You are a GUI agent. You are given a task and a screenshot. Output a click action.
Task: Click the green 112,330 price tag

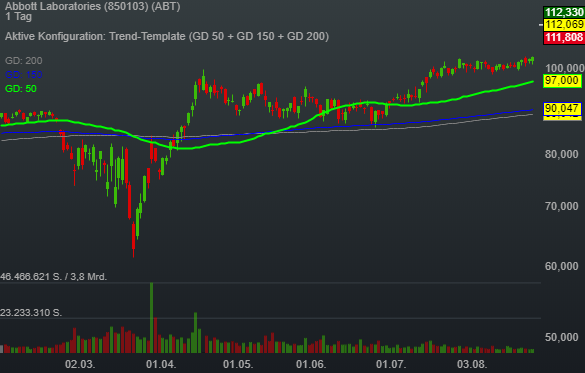coord(564,12)
